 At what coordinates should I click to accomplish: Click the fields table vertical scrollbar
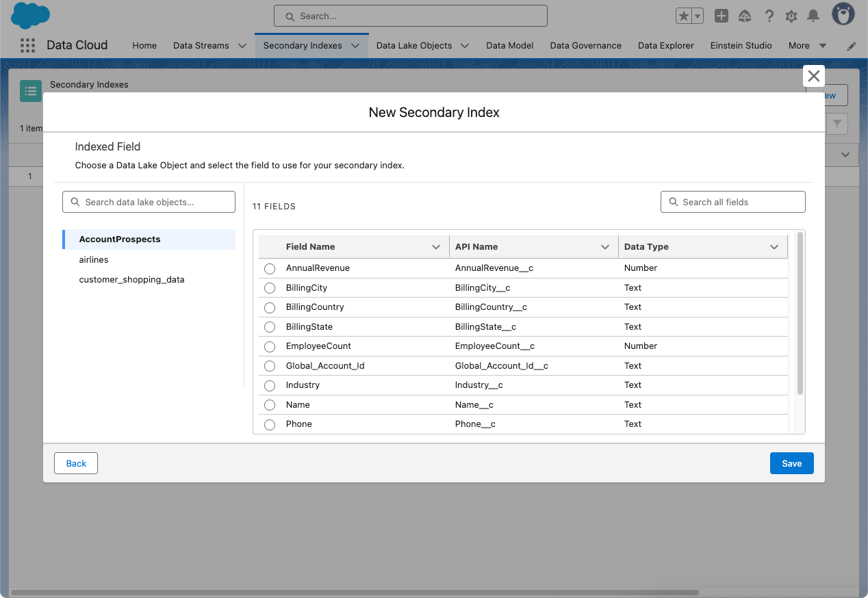click(x=800, y=313)
